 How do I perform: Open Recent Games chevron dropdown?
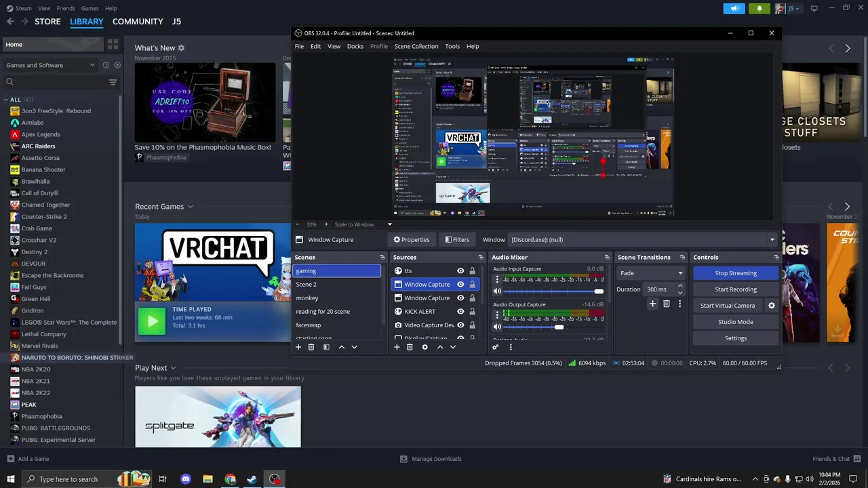coord(190,207)
